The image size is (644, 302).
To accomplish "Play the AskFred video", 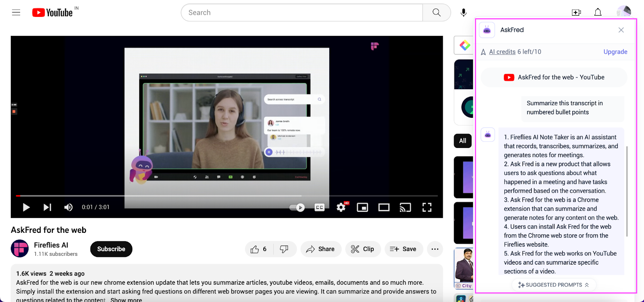I will (x=26, y=207).
